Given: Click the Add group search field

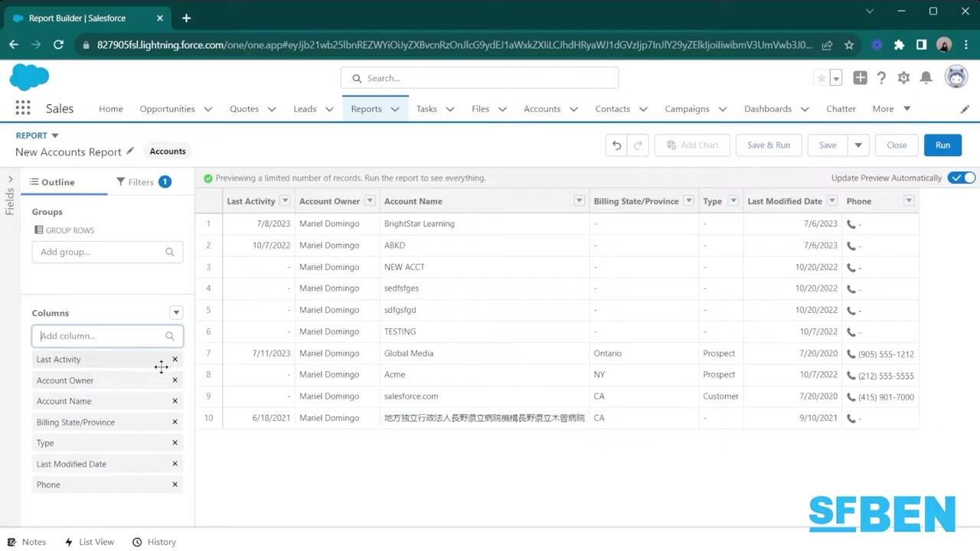Looking at the screenshot, I should coord(107,252).
